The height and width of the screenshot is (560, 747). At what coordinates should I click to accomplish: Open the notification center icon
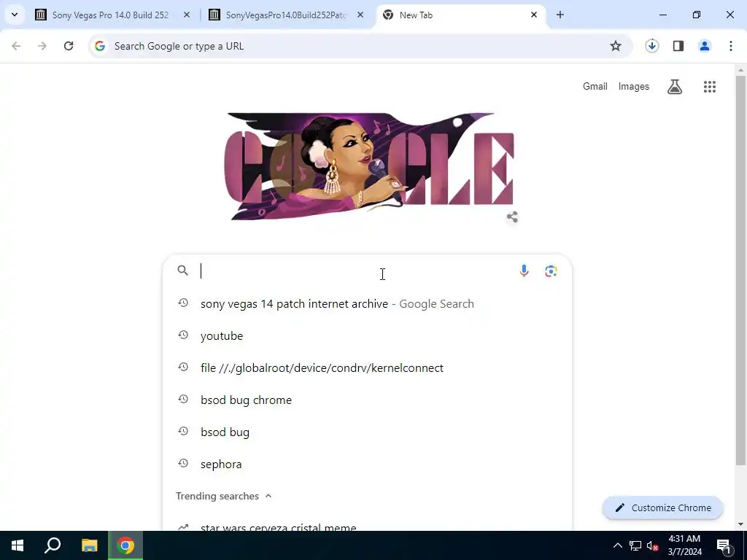[x=724, y=545]
